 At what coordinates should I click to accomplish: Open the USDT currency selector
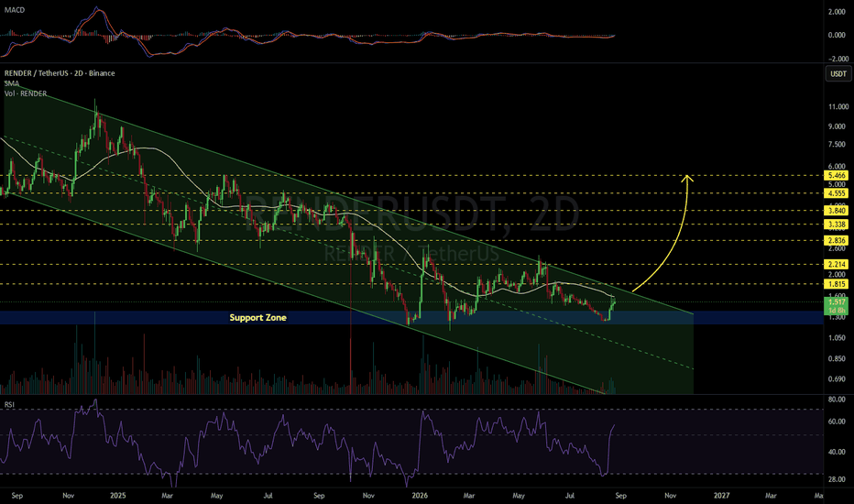(838, 73)
